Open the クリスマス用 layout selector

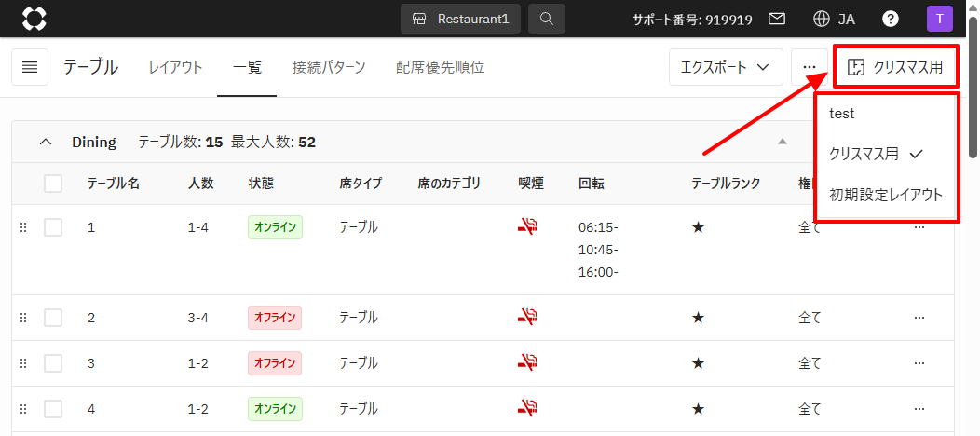(895, 67)
